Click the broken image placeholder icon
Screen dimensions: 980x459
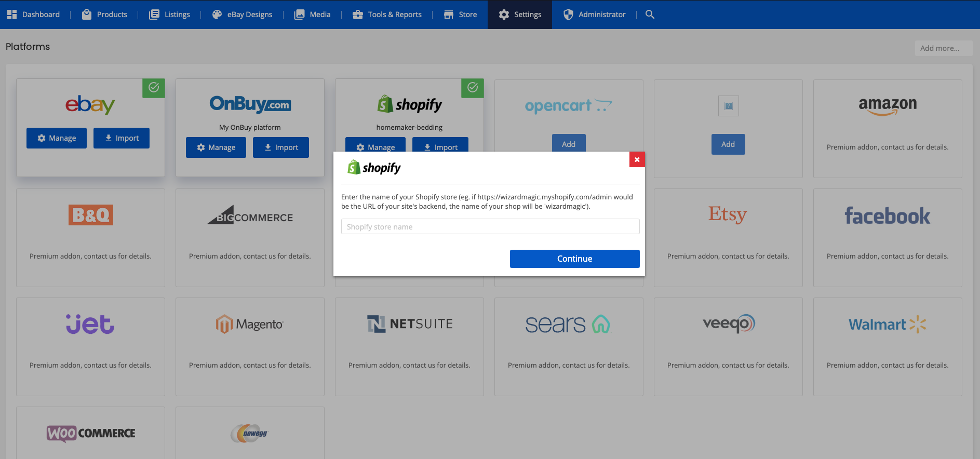coord(729,106)
